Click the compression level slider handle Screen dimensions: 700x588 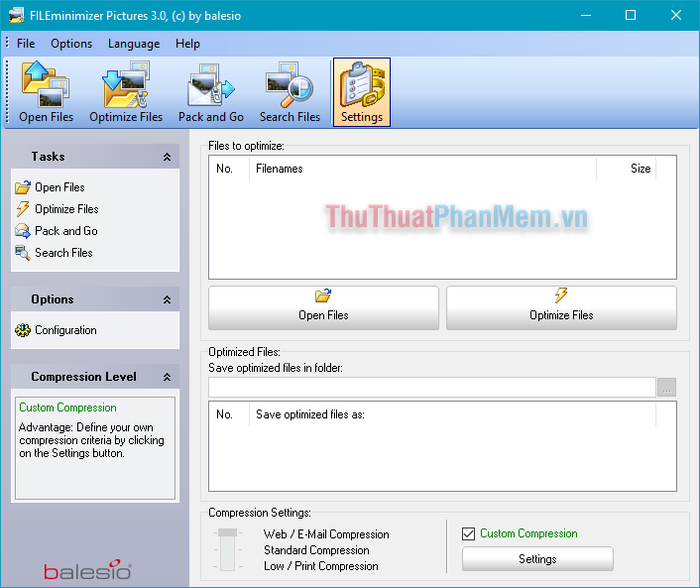pyautogui.click(x=228, y=533)
